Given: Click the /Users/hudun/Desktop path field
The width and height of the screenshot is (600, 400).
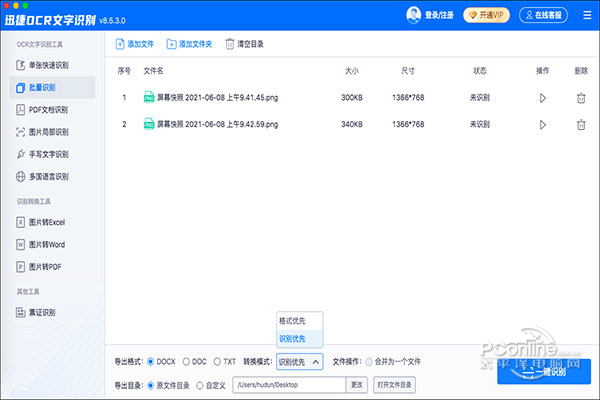Looking at the screenshot, I should coord(289,385).
